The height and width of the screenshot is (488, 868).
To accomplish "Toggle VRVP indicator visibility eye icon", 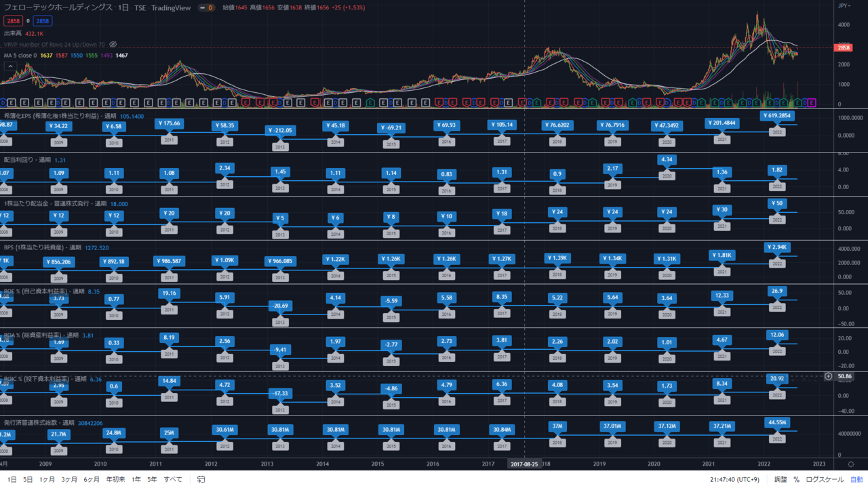I will (x=113, y=44).
